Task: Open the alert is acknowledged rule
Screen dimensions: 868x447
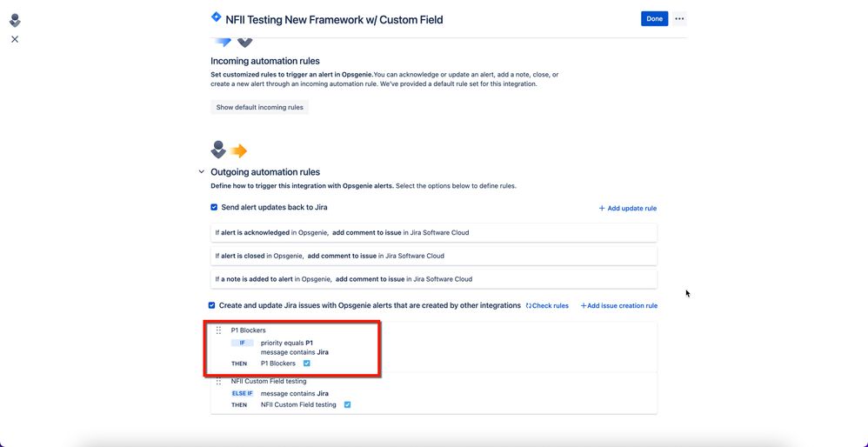Action: point(433,233)
